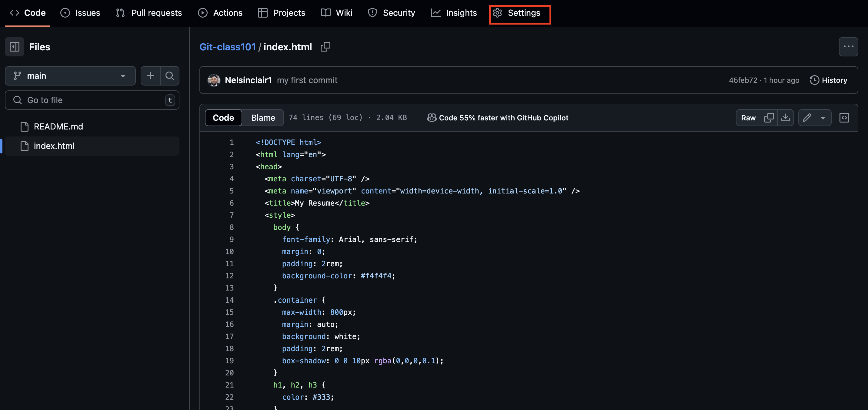Screen dimensions: 868x410
Task: Open the Wiki tab
Action: 337,13
